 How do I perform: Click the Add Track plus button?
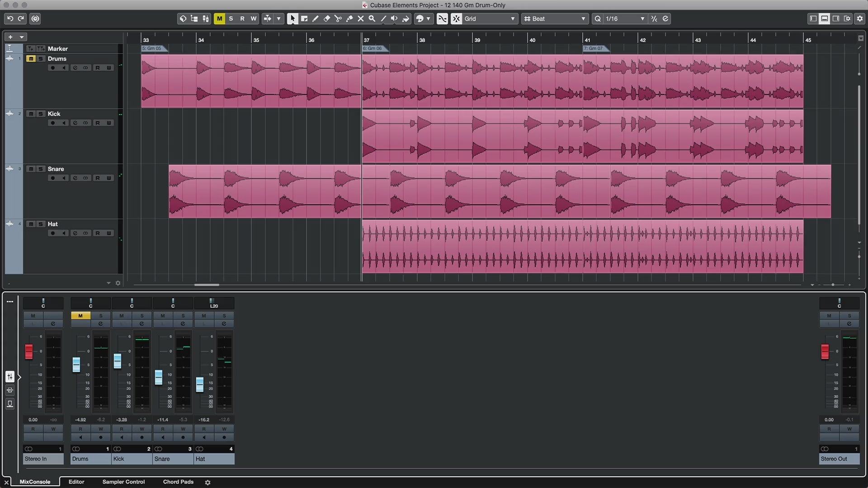(x=10, y=37)
